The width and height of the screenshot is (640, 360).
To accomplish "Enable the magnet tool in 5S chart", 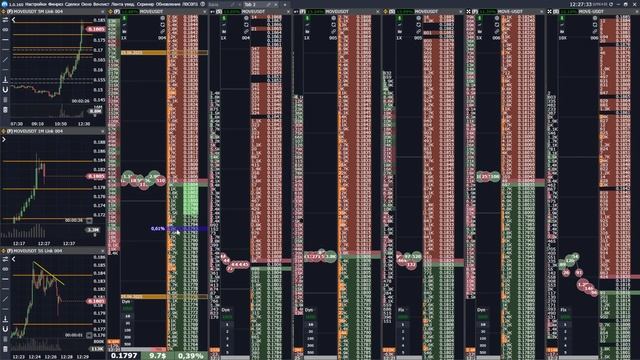I will [x=5, y=329].
